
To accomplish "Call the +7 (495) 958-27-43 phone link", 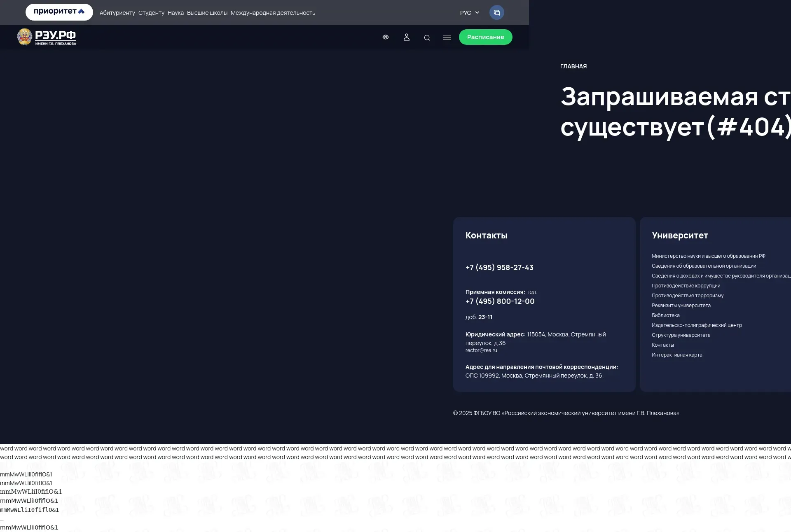I will point(499,268).
